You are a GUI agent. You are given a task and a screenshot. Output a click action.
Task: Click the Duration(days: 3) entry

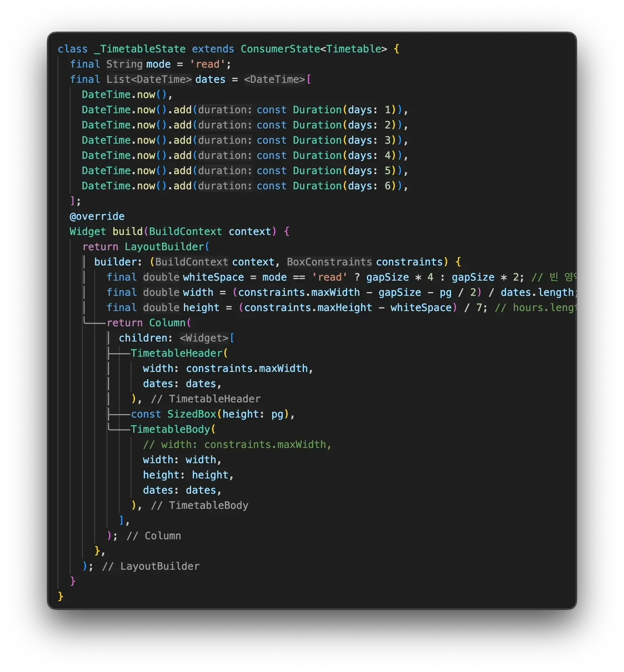tap(344, 140)
